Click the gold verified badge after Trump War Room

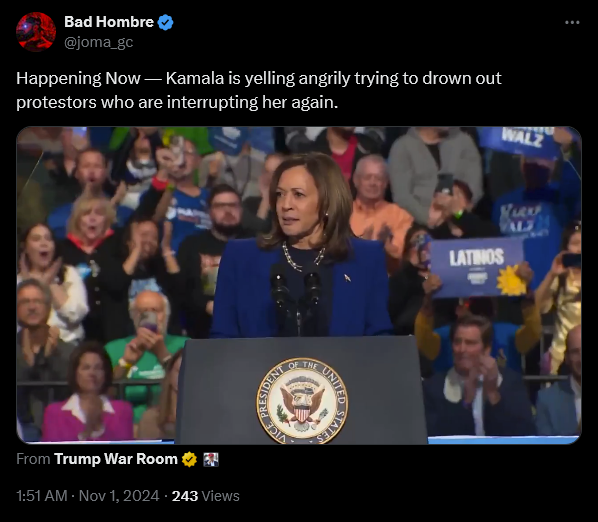189,459
